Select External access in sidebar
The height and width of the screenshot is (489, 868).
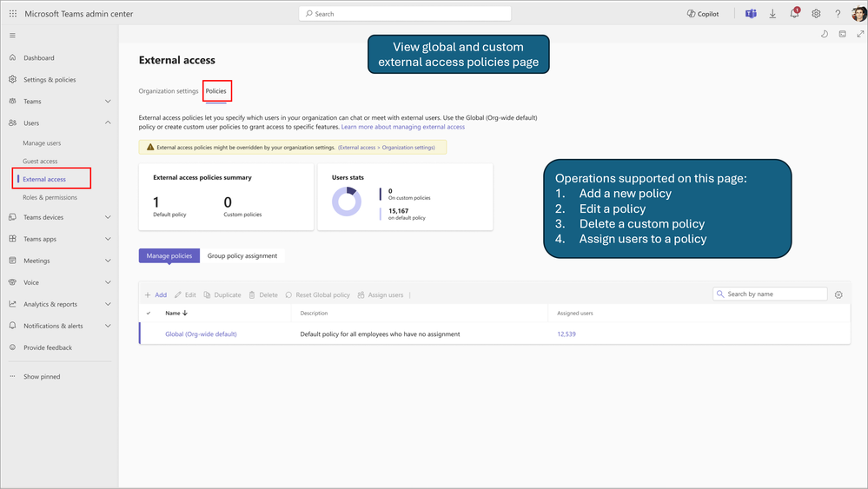coord(43,179)
